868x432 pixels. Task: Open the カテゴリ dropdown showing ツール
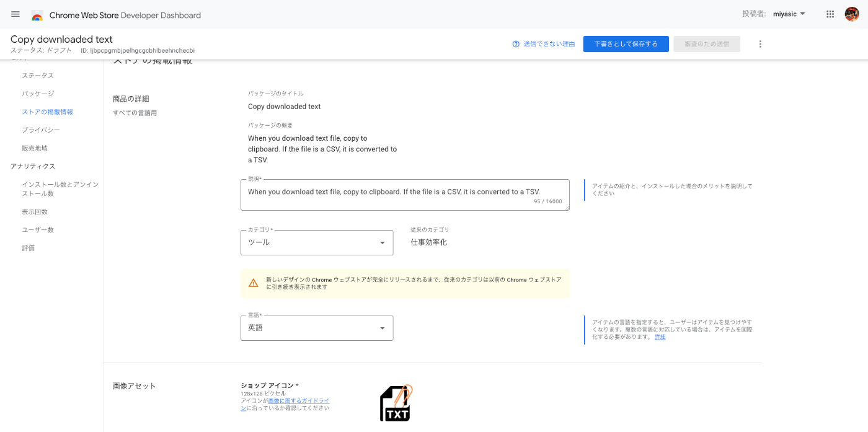(x=317, y=242)
